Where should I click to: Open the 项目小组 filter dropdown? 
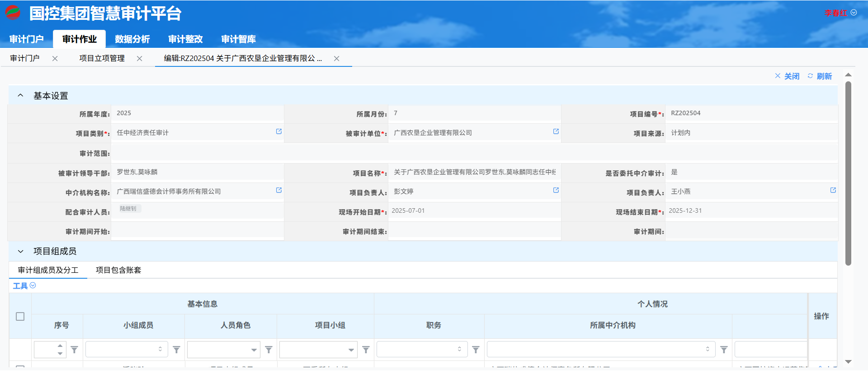[351, 350]
